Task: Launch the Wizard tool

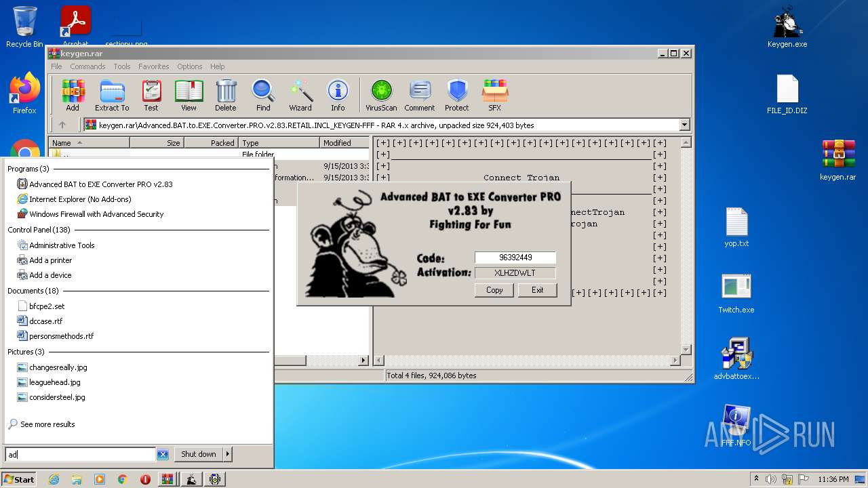Action: click(x=300, y=95)
